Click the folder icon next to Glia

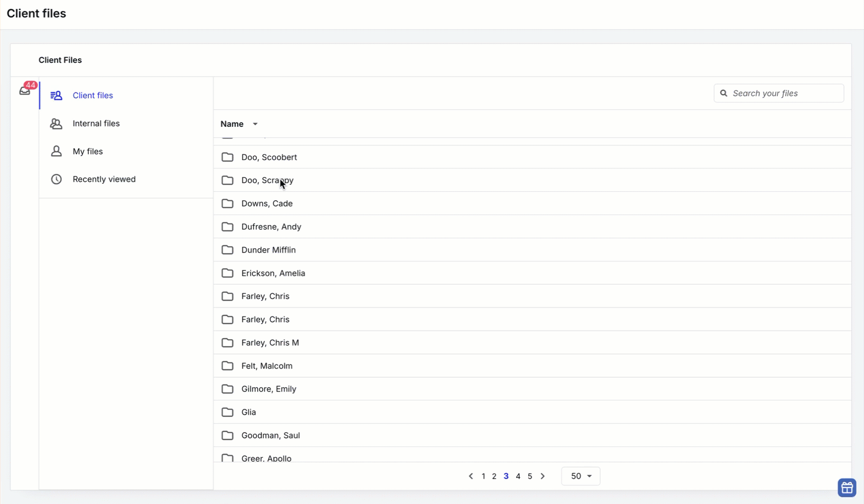pos(227,412)
